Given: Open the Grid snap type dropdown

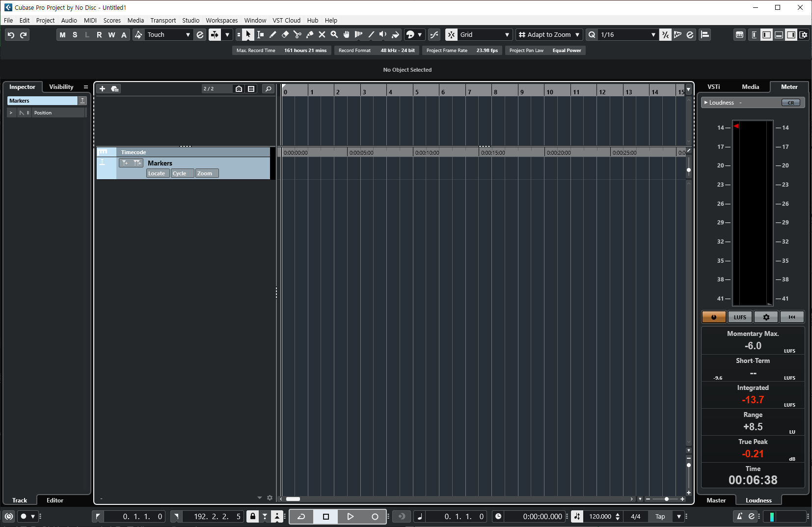Looking at the screenshot, I should 485,35.
